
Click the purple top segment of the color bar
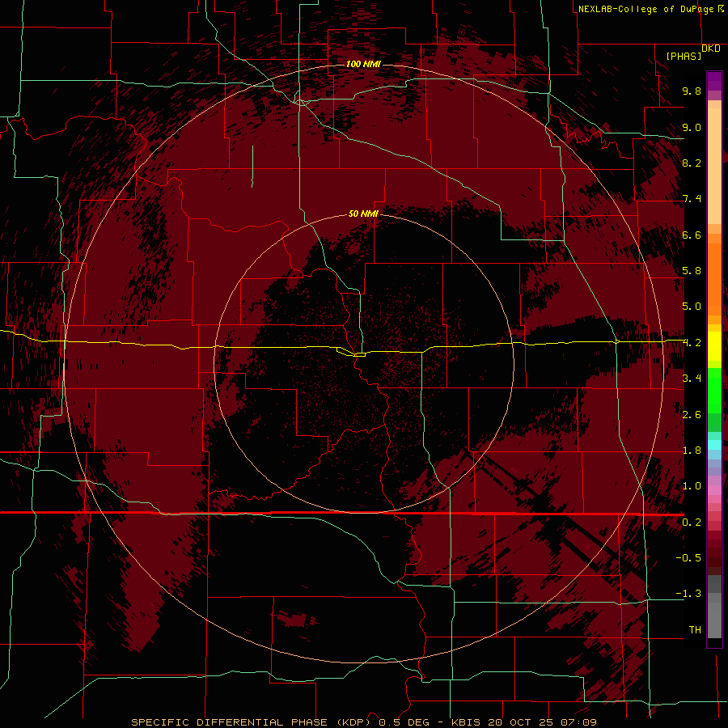pos(714,81)
